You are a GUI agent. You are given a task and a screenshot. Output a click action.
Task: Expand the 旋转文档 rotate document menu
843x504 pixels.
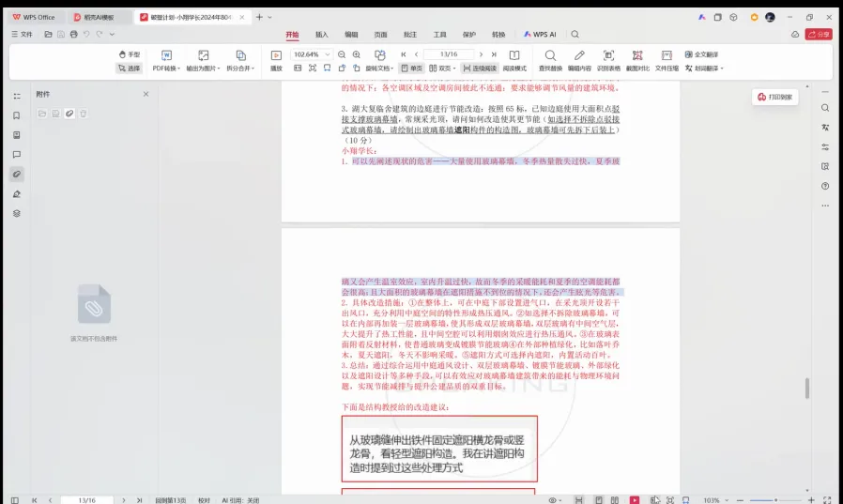click(x=379, y=61)
